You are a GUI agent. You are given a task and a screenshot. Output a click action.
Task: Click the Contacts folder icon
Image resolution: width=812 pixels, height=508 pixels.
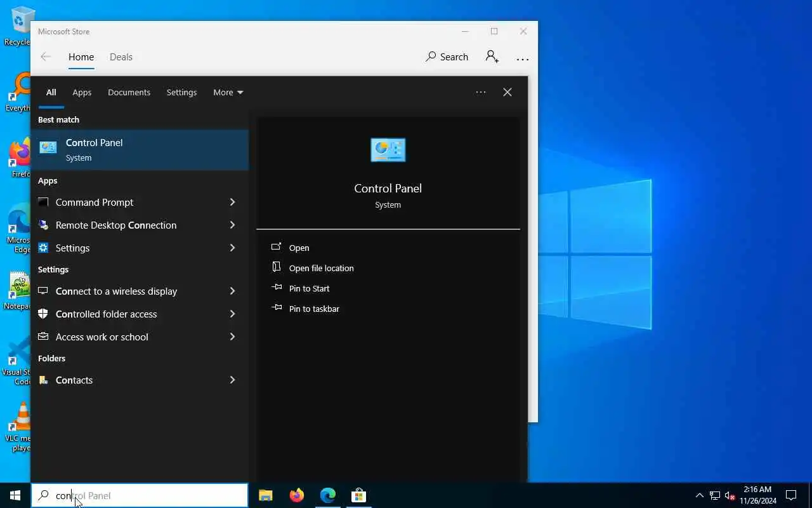pyautogui.click(x=43, y=380)
